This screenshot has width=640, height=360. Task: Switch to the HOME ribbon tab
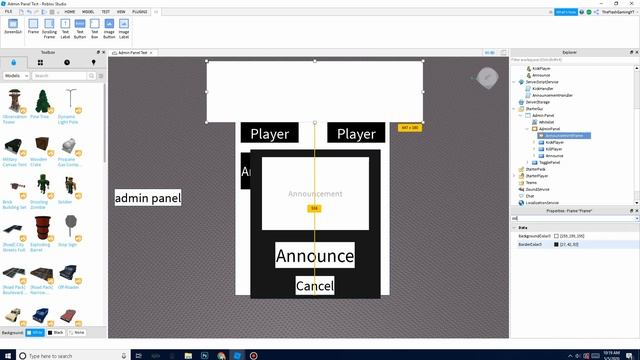70,12
